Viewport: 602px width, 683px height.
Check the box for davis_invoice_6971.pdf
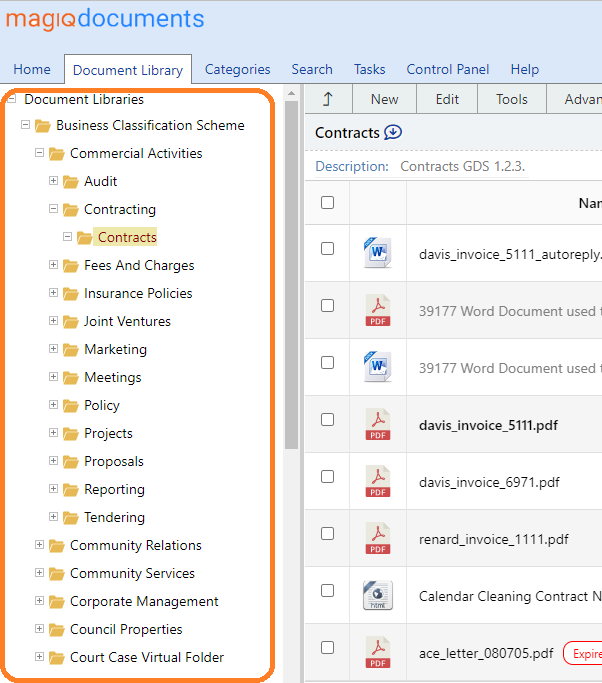point(327,477)
